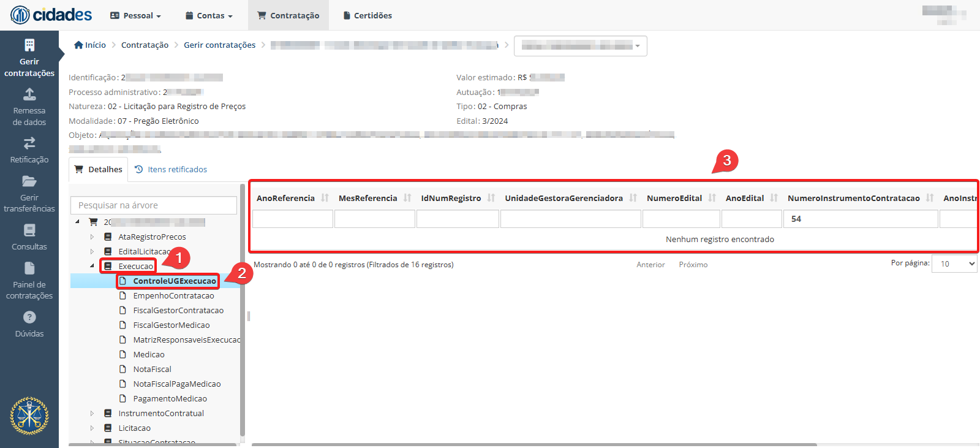Image resolution: width=980 pixels, height=448 pixels.
Task: Open Gerir contratações in the sidebar
Action: coord(29,58)
